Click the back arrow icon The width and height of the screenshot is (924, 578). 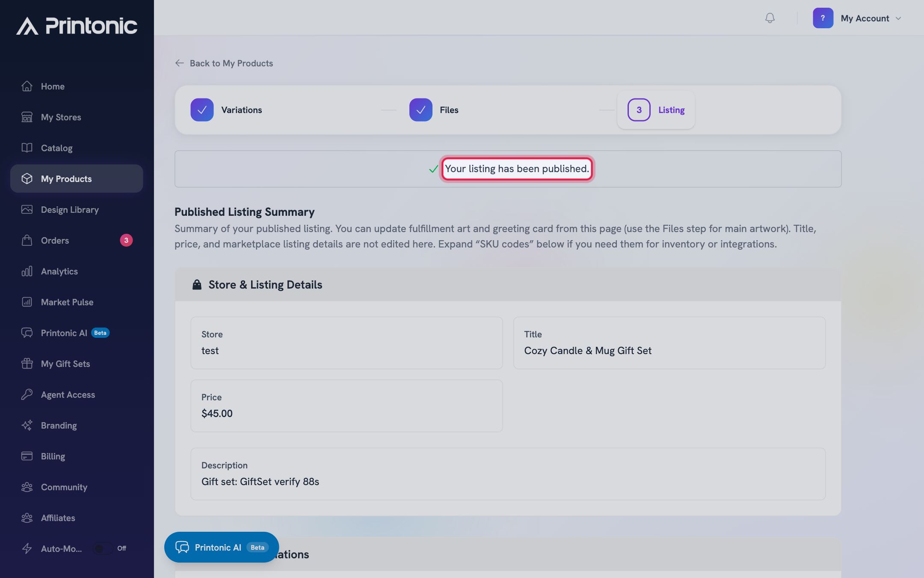click(x=180, y=63)
